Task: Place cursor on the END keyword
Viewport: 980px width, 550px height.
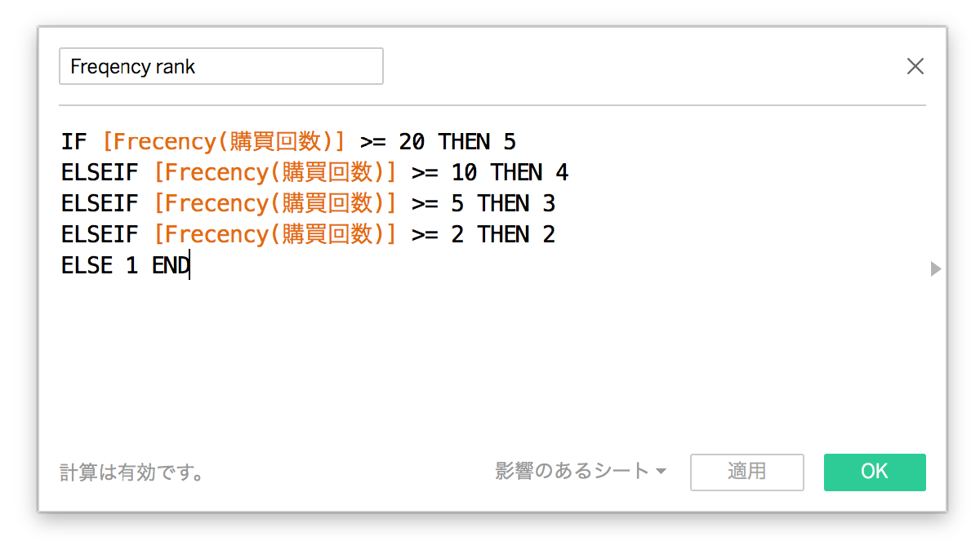Action: click(170, 266)
